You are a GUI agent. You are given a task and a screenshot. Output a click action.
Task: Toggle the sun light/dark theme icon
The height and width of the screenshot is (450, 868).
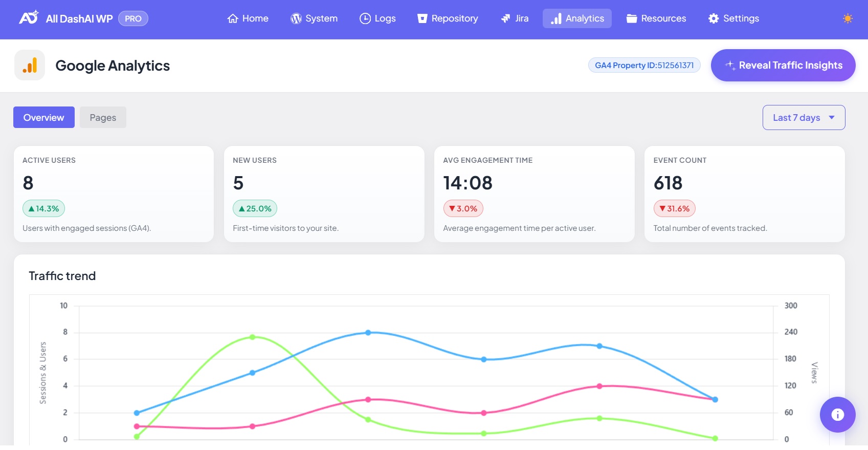point(848,18)
